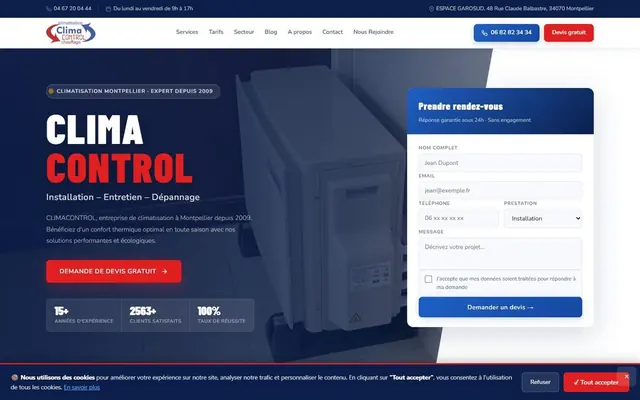Click the 2563+ clients satisfaits stat
640x400 pixels.
(x=155, y=315)
